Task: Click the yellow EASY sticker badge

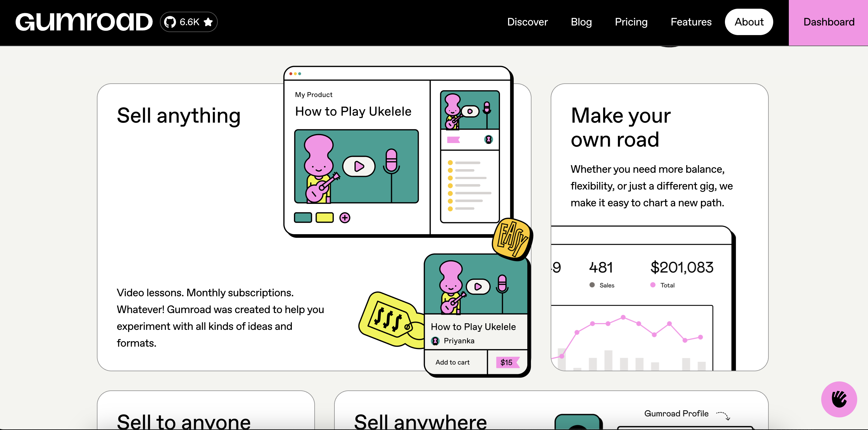Action: tap(512, 239)
